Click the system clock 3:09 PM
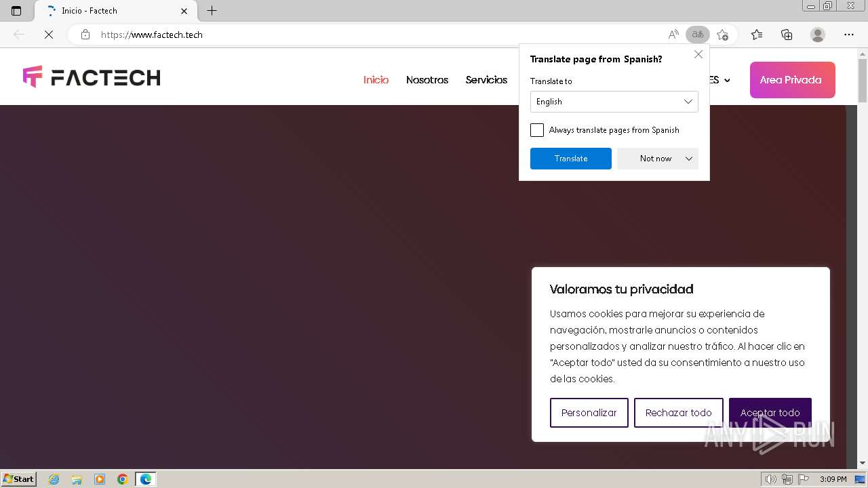Viewport: 868px width, 488px height. coord(833,479)
